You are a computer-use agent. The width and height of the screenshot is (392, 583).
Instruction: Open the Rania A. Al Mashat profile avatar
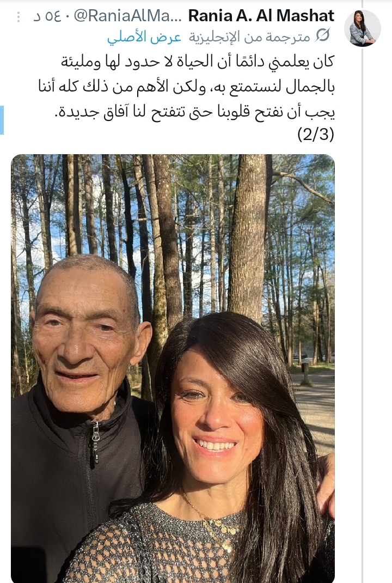(x=362, y=29)
